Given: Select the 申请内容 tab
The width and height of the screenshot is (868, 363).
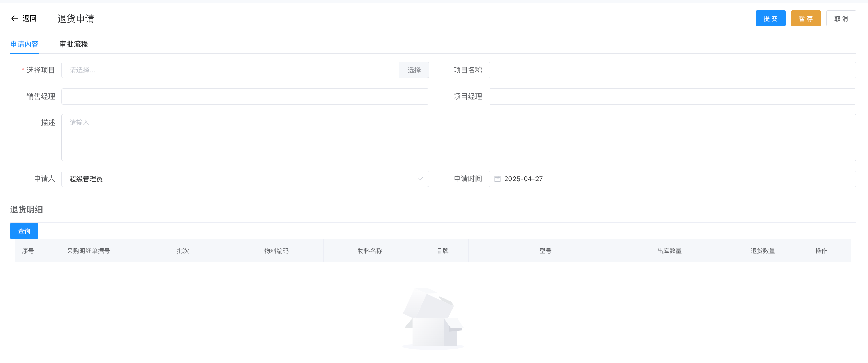Looking at the screenshot, I should [24, 44].
